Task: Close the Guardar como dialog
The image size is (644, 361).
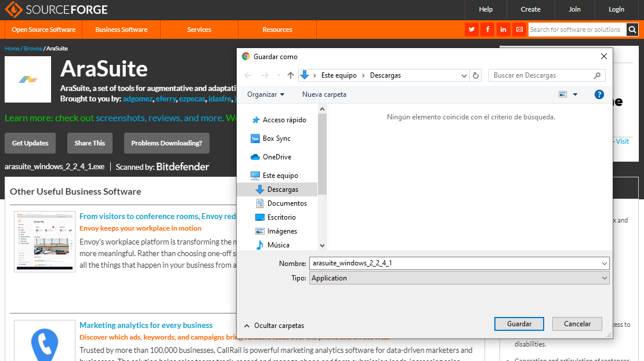Action: point(604,57)
